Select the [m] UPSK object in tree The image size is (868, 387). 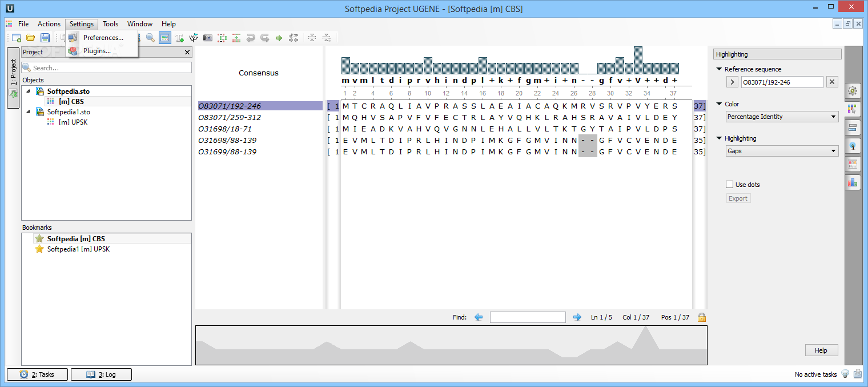click(73, 122)
